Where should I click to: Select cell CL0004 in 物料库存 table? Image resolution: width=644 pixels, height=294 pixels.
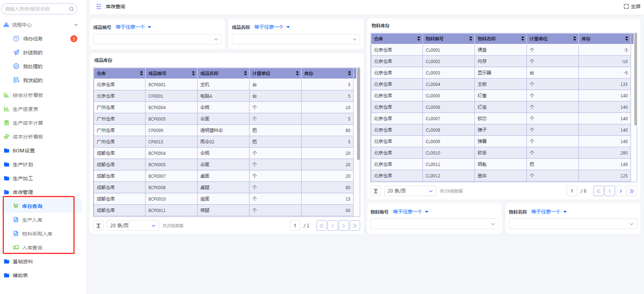pos(448,84)
